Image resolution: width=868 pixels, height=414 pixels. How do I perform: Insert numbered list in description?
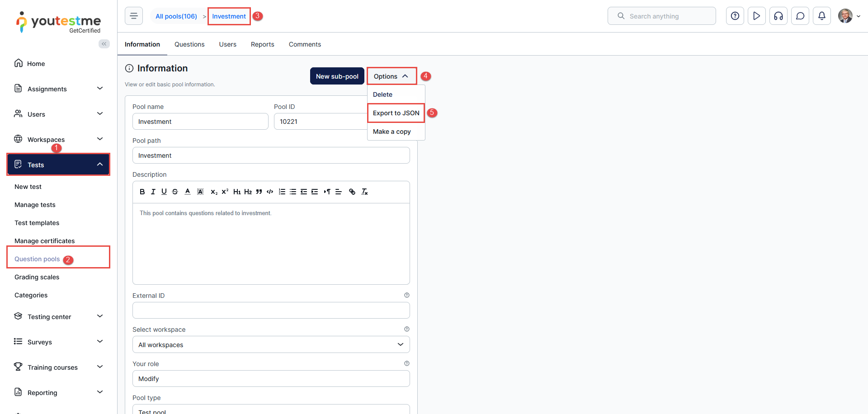pyautogui.click(x=282, y=192)
